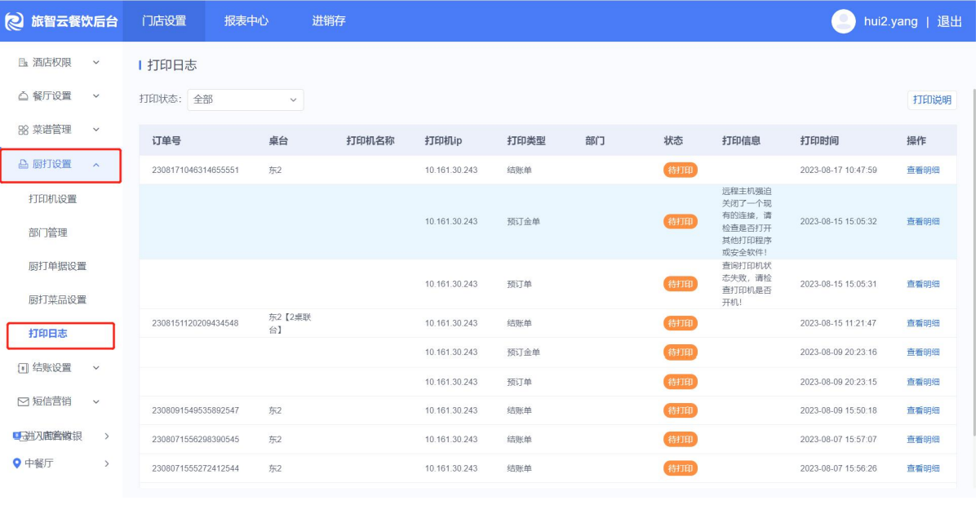Click the 中餐厅 location pin icon
Viewport: 980px width, 505px height.
click(17, 463)
